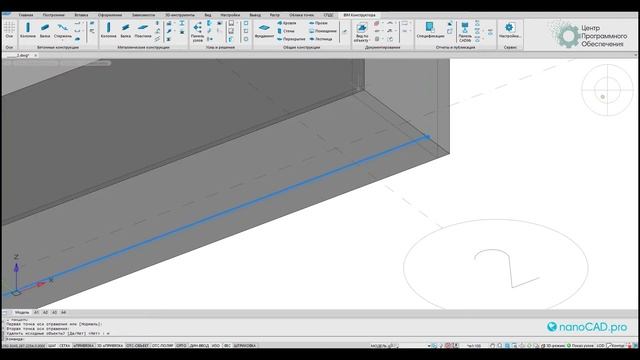Image resolution: width=640 pixels, height=360 pixels.
Task: Toggle оПРИВЯЗКА object snap in status bar
Action: [83, 346]
